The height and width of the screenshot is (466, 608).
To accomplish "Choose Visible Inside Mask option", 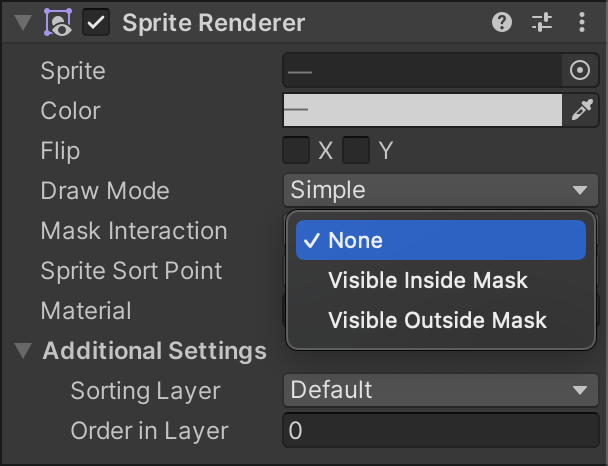I will pos(440,280).
